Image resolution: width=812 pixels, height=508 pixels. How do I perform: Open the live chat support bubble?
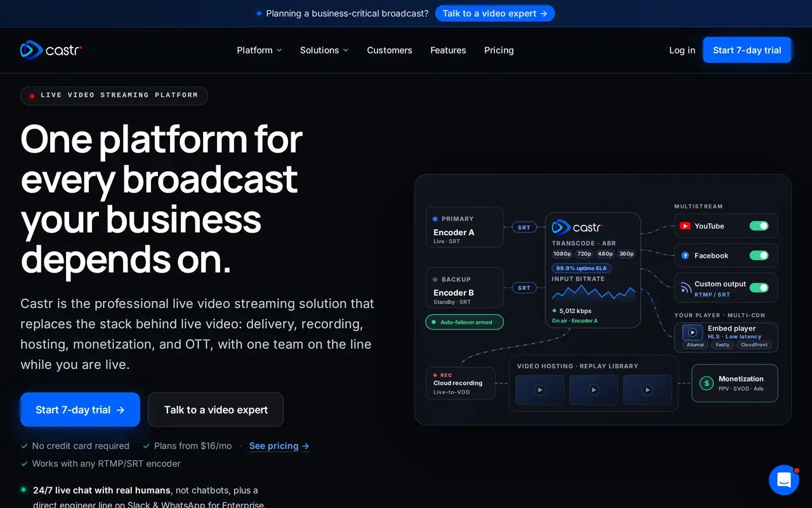(x=784, y=480)
